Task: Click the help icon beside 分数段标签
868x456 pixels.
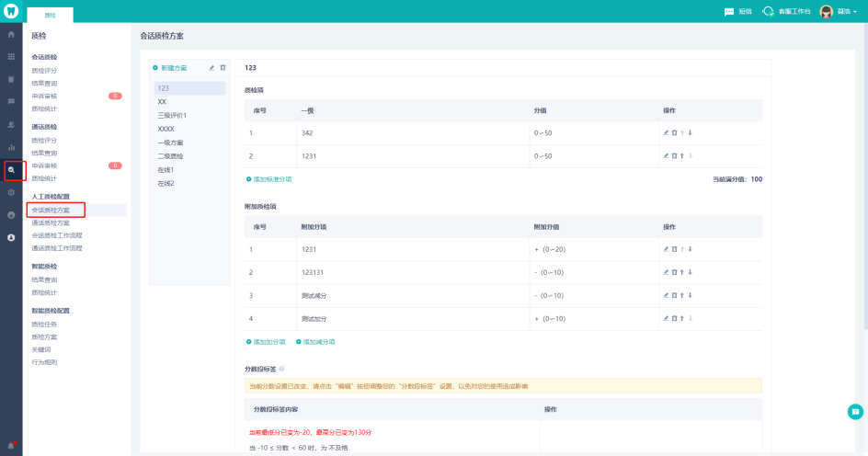Action: (281, 369)
